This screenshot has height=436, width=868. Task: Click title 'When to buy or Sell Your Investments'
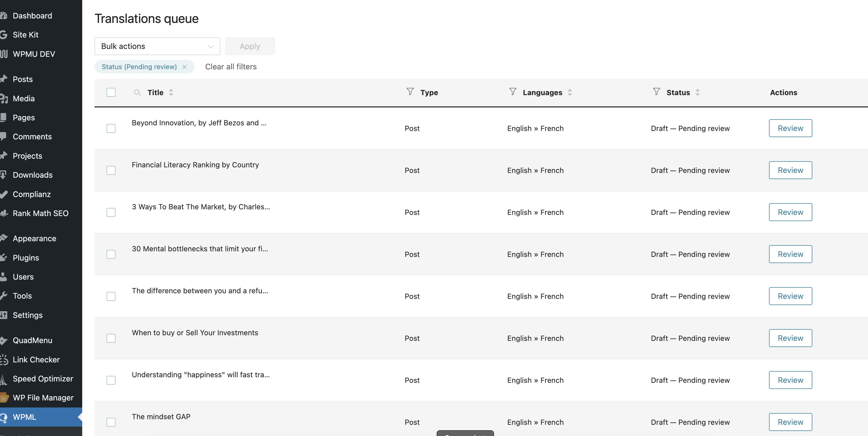click(195, 333)
